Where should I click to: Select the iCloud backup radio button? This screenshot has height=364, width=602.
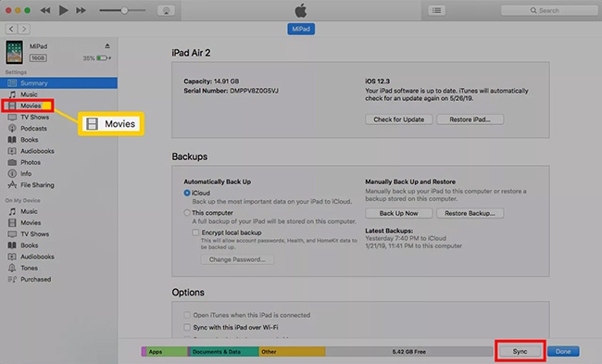click(x=187, y=193)
